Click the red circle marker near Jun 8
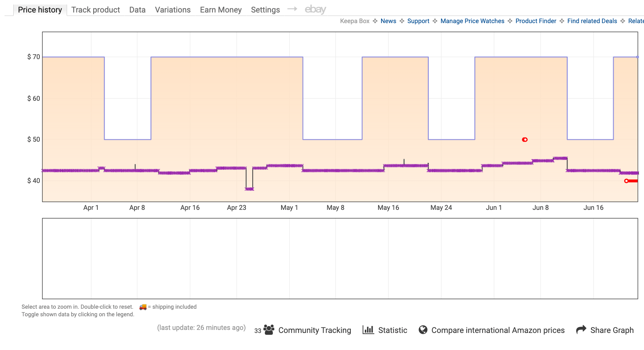This screenshot has width=644, height=350. pyautogui.click(x=525, y=140)
